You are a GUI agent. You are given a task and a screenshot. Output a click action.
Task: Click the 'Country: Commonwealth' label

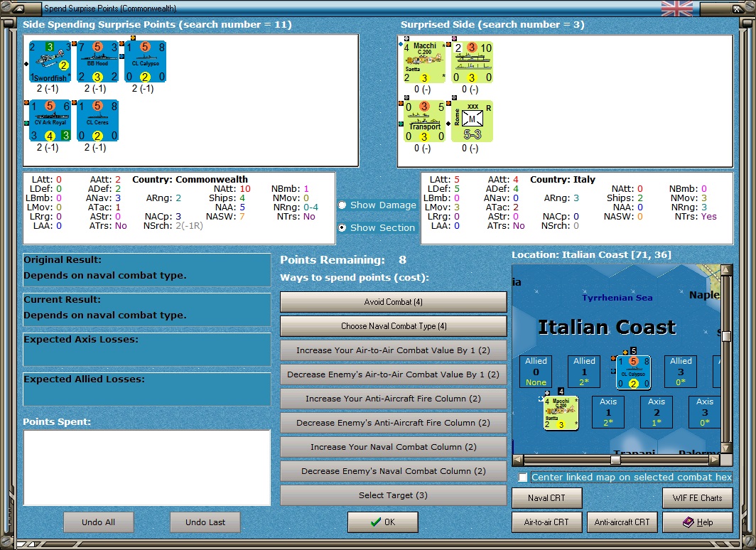pos(190,179)
